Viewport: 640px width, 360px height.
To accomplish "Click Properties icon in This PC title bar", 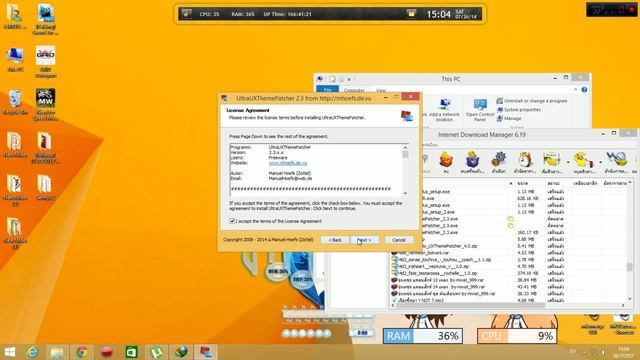I will tap(333, 79).
